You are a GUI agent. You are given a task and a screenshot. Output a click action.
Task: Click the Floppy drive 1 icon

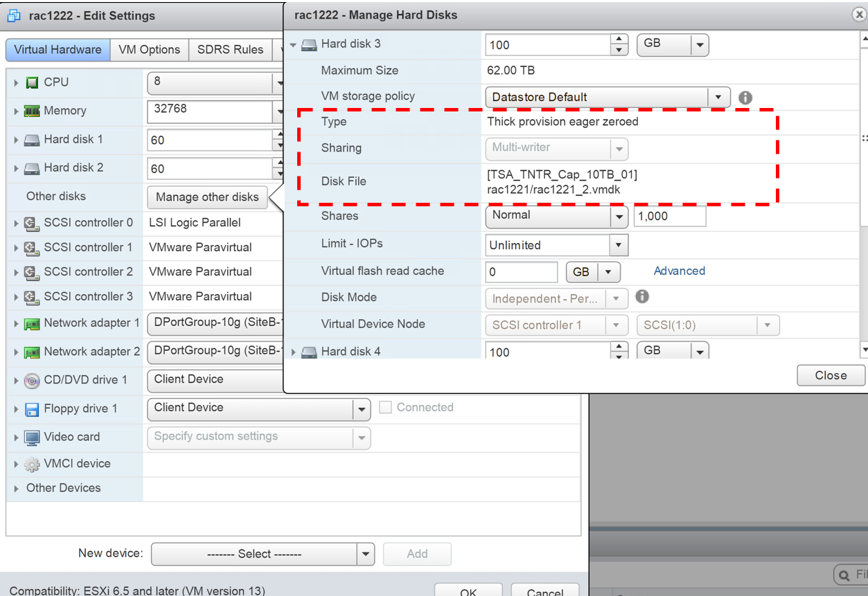click(x=32, y=409)
